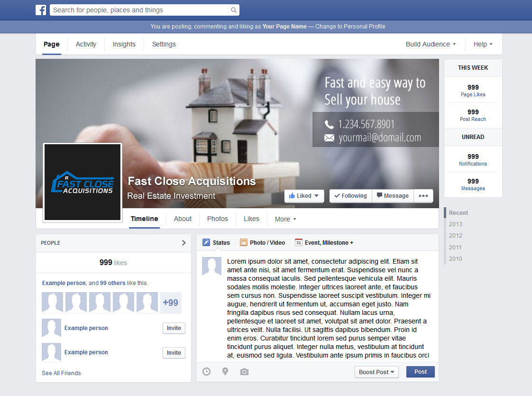Screen dimensions: 532x396
Task: Click the Fast Close Acquisitions profile picture
Action: (83, 183)
